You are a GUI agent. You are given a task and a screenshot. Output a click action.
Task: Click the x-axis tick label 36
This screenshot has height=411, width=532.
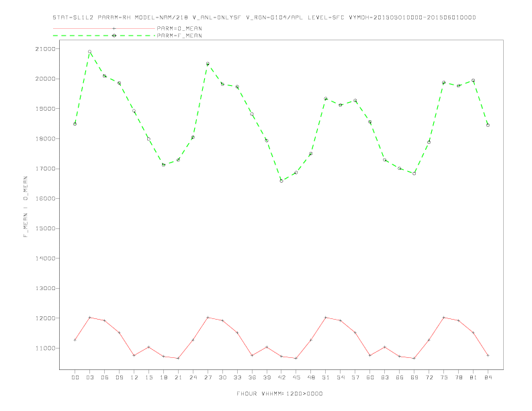tap(252, 377)
